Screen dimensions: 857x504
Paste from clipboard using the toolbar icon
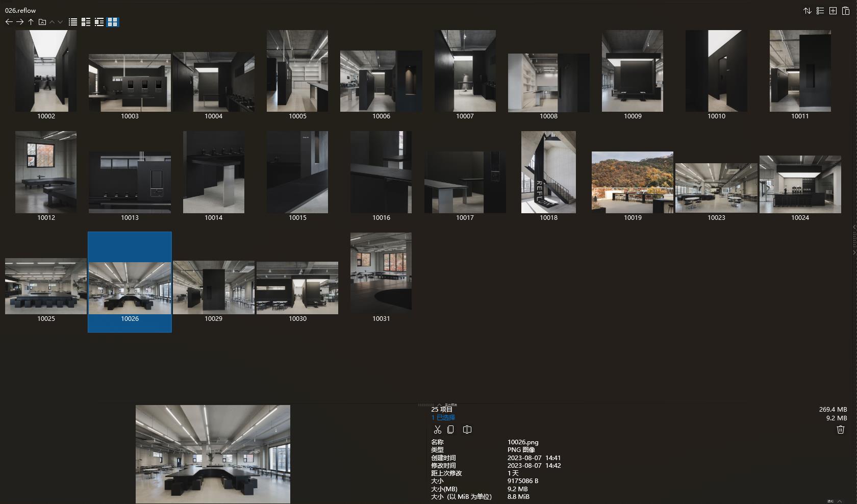pyautogui.click(x=845, y=11)
